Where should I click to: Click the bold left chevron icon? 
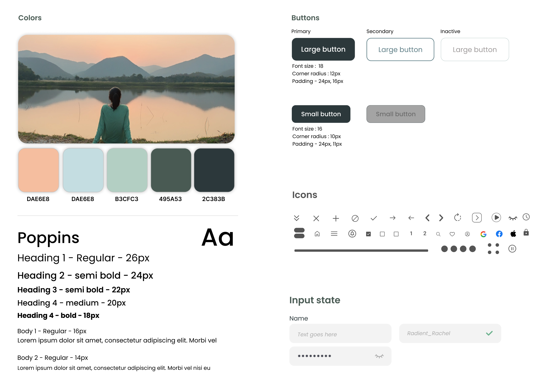[x=427, y=218]
